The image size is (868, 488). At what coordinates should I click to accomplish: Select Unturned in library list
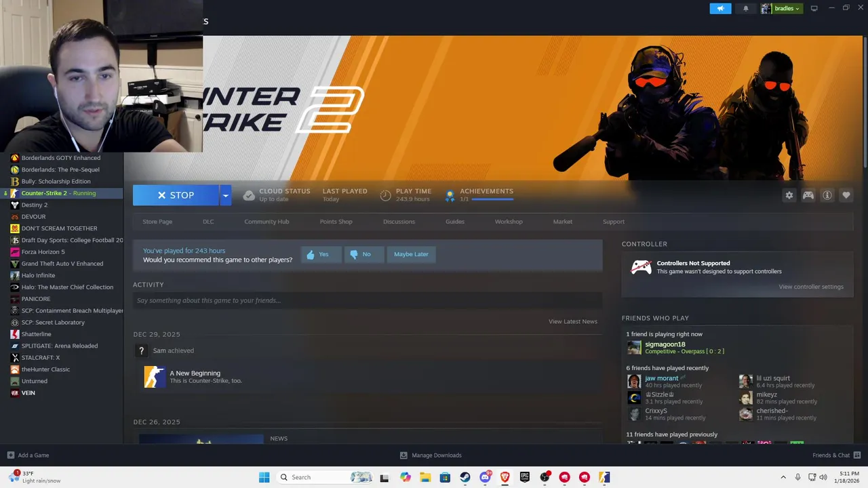point(34,381)
